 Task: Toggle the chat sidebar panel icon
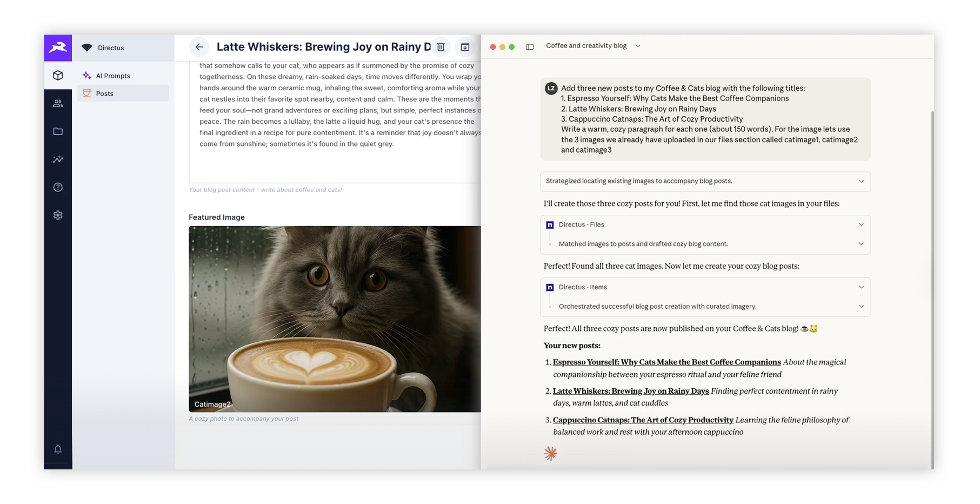click(x=530, y=47)
